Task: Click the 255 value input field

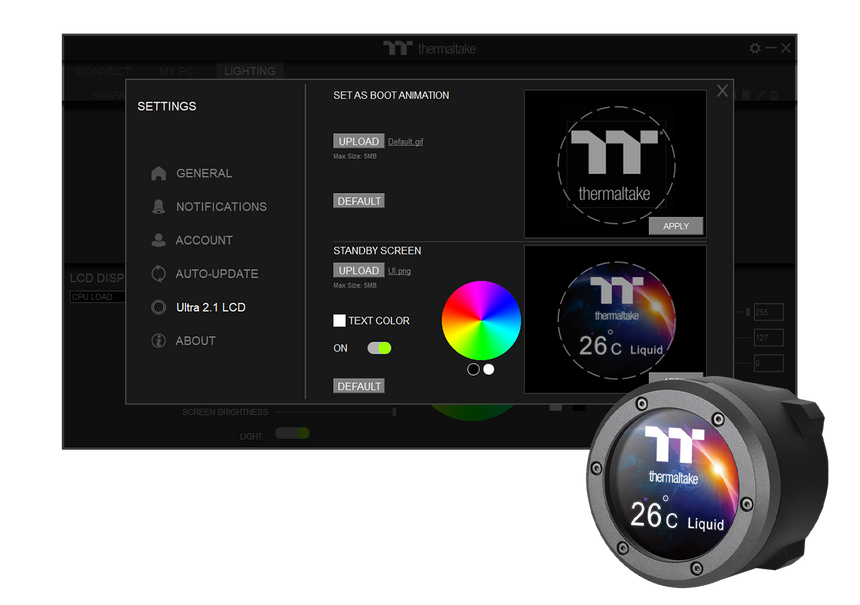Action: 767,312
